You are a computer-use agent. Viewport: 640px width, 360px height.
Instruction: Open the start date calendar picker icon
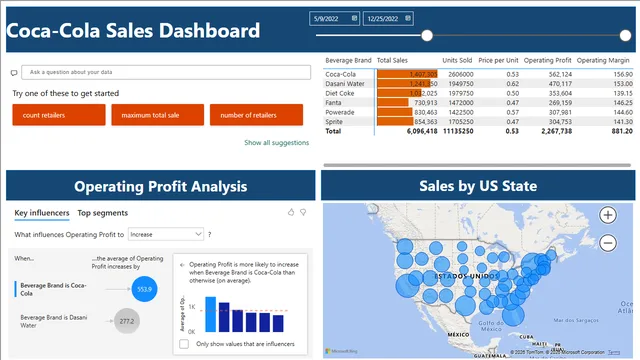pyautogui.click(x=354, y=18)
